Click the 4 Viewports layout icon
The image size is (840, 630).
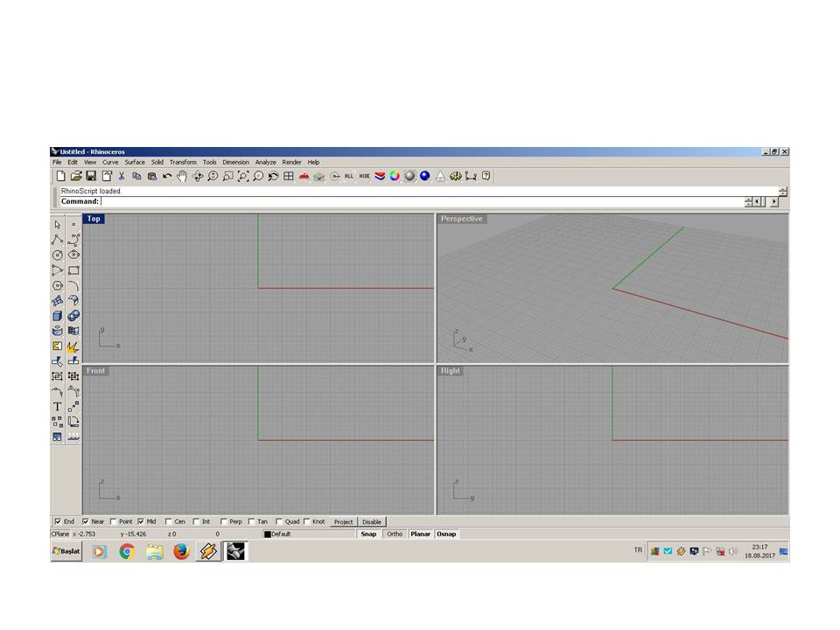click(289, 176)
